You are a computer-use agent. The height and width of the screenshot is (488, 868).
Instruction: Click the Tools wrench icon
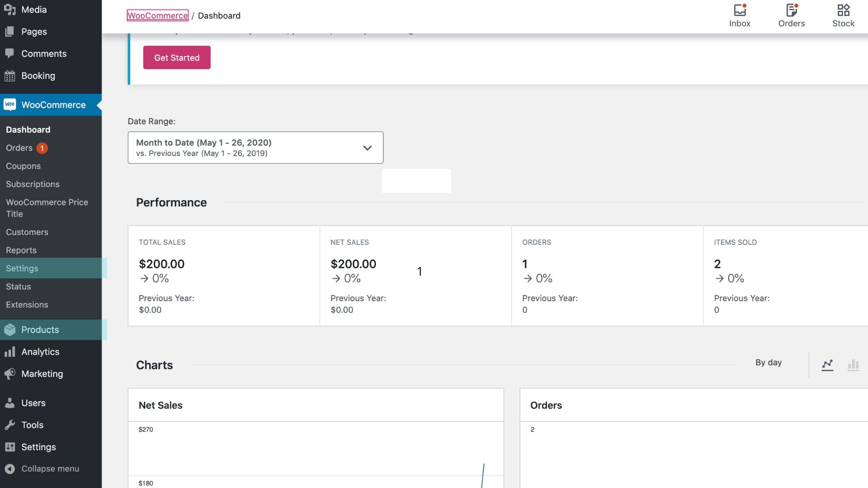pos(10,425)
